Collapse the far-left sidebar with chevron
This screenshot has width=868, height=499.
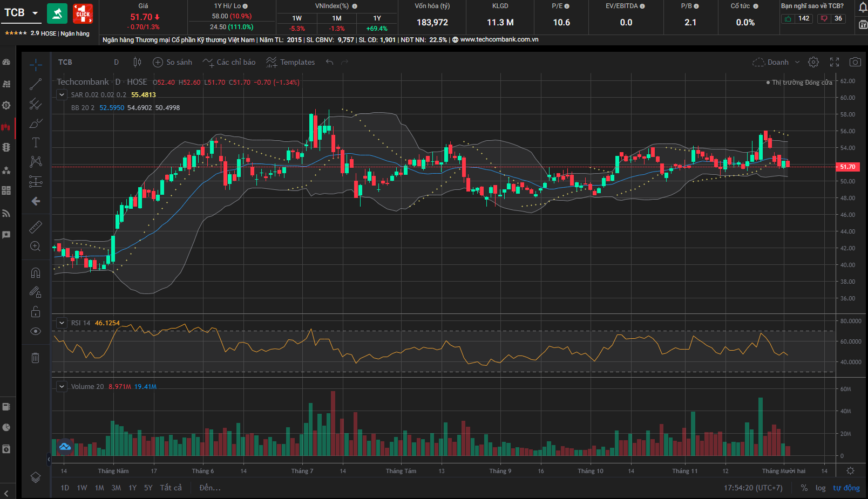tap(6, 494)
